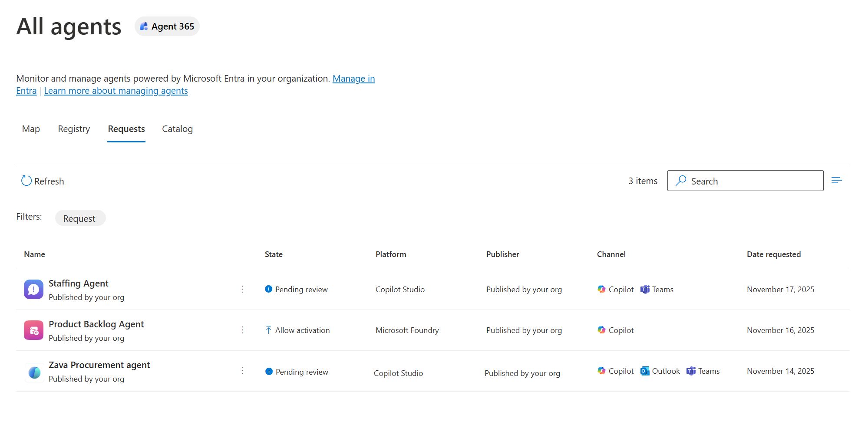Sort by the State column header
The height and width of the screenshot is (425, 868).
[274, 254]
